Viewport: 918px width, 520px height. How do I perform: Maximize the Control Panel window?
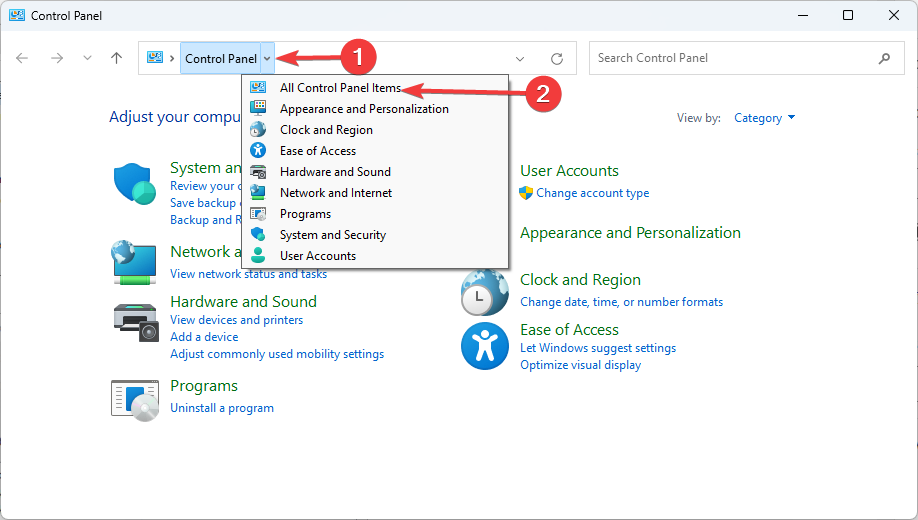pyautogui.click(x=848, y=15)
